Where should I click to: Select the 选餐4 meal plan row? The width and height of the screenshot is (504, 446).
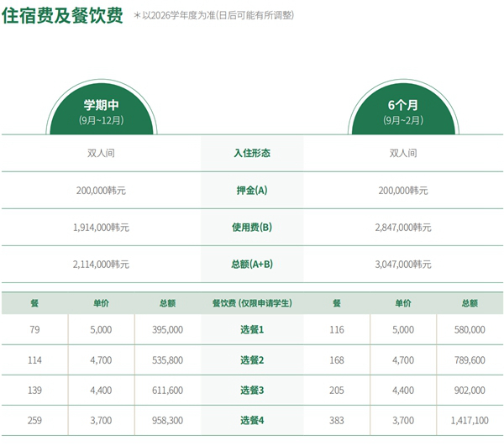[x=251, y=421]
